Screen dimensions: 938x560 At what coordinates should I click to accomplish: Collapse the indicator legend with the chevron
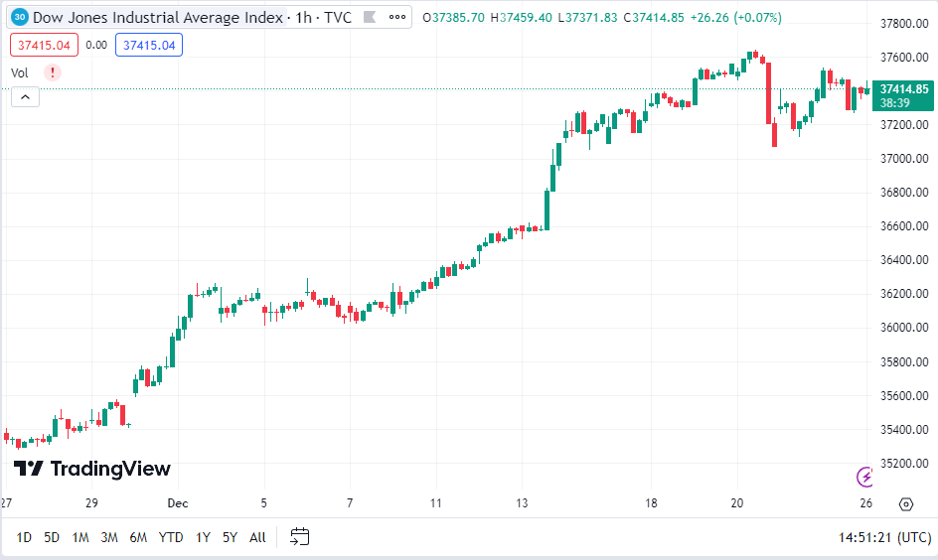(x=26, y=97)
